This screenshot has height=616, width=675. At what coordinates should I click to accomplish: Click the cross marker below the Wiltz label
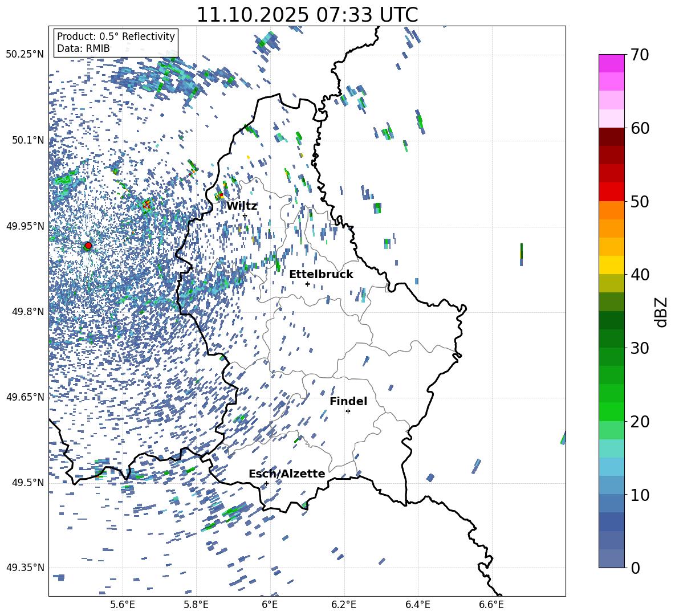245,215
